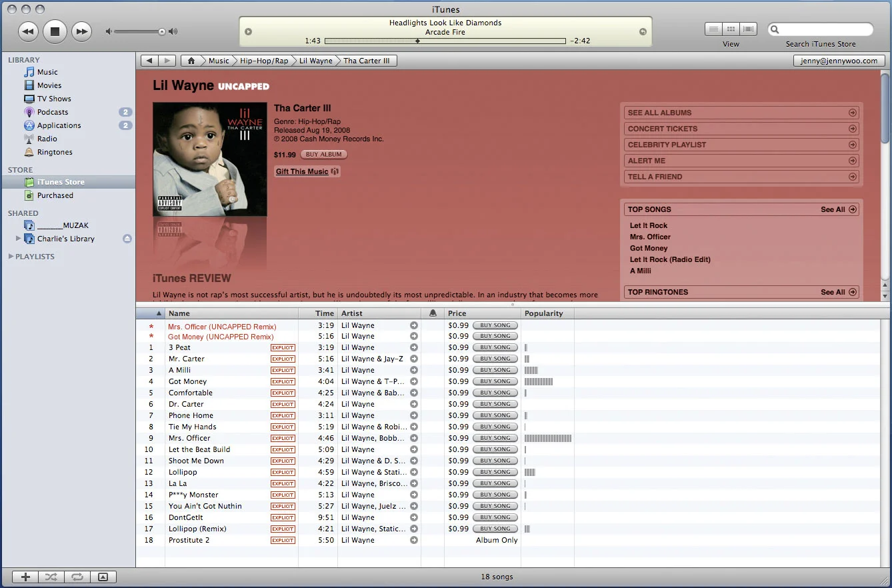Viewport: 892px width, 588px height.
Task: Skip to next track with fast-forward button
Action: pyautogui.click(x=81, y=31)
